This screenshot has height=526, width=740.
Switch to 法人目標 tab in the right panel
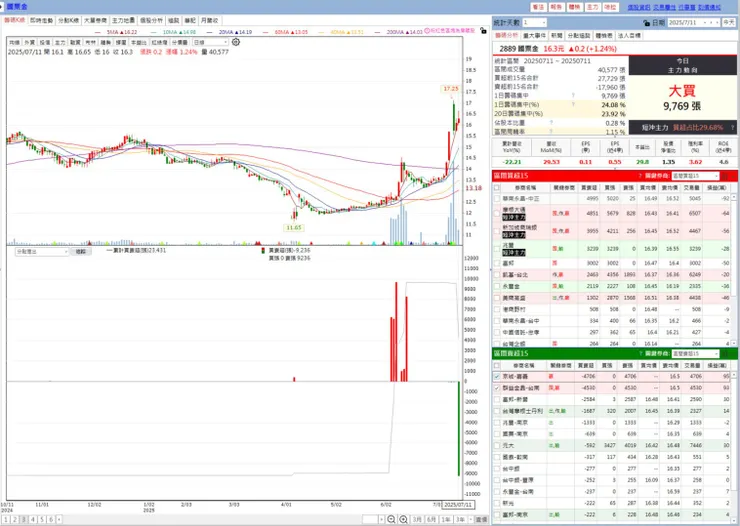tap(629, 35)
